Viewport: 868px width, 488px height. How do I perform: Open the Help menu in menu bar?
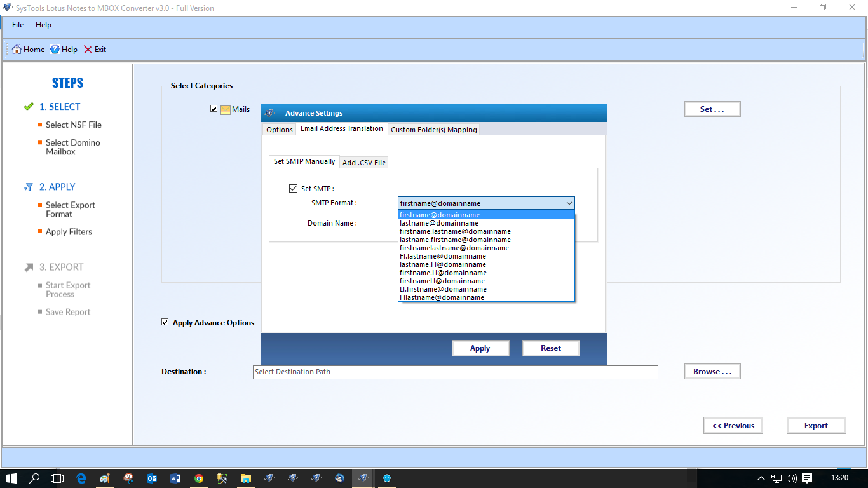pos(43,25)
